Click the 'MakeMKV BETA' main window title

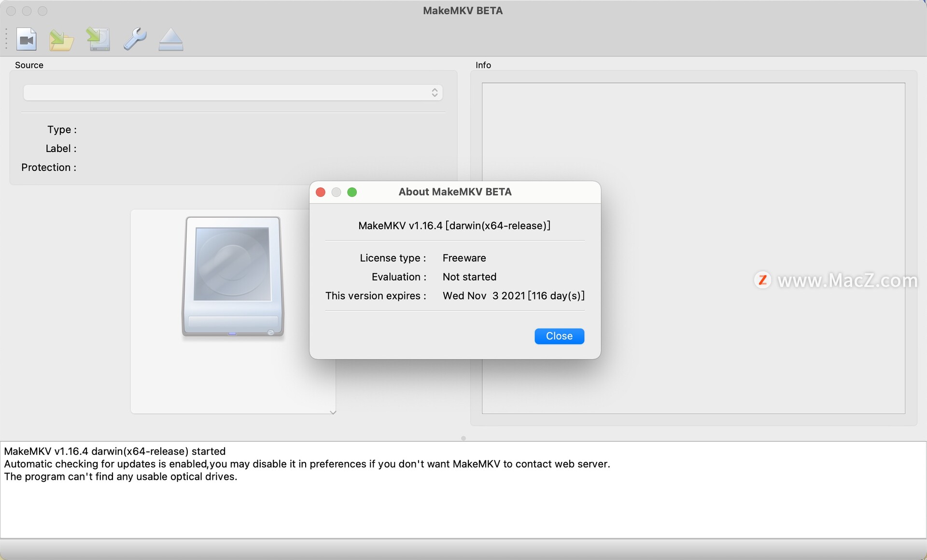pyautogui.click(x=463, y=11)
